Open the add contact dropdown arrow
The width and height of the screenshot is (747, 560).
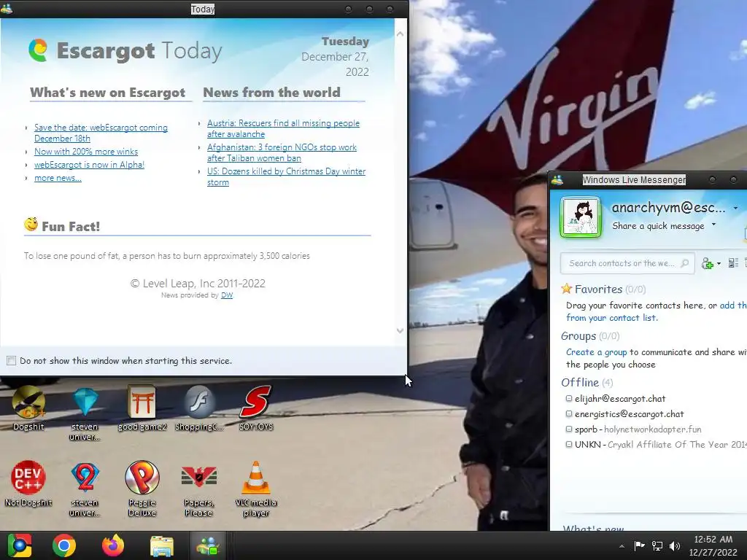pyautogui.click(x=719, y=264)
